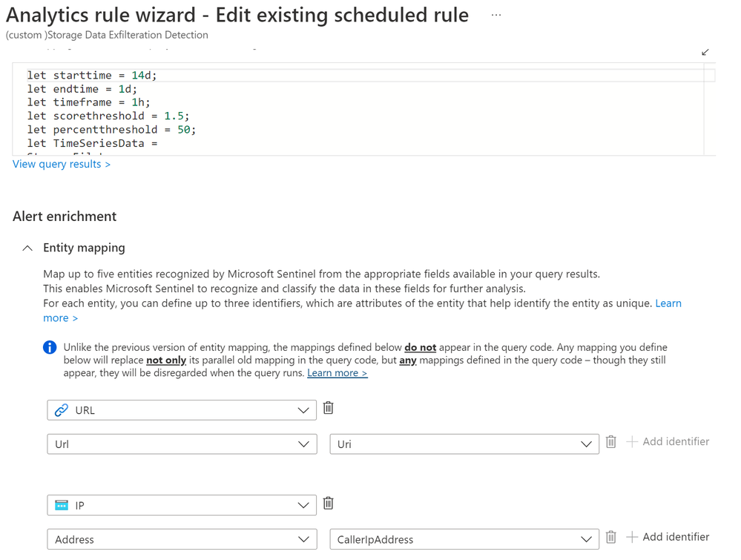Viewport: 741px width, 560px height.
Task: Collapse the Entity mapping section
Action: [27, 248]
